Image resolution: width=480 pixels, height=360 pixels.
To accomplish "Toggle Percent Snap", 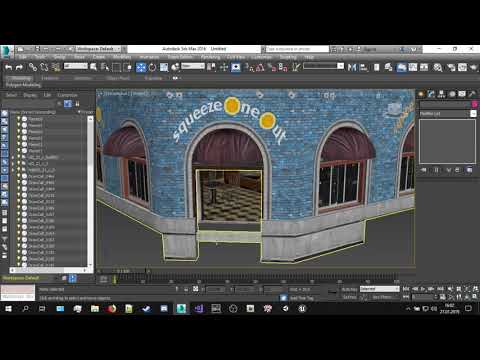I will (x=272, y=67).
